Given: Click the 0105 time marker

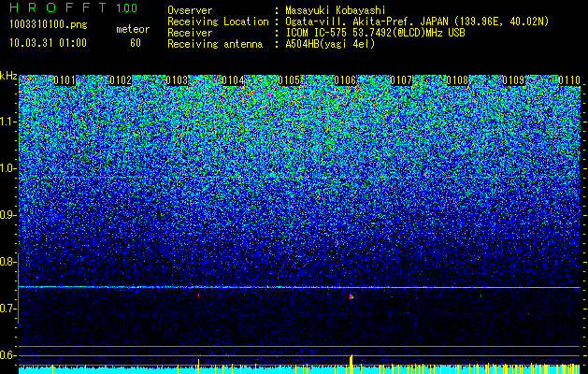Looking at the screenshot, I should click(x=289, y=80).
